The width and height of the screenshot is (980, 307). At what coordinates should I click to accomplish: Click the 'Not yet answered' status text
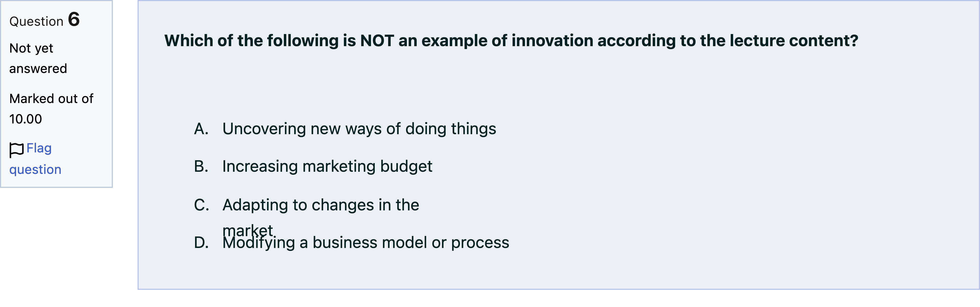(x=38, y=58)
